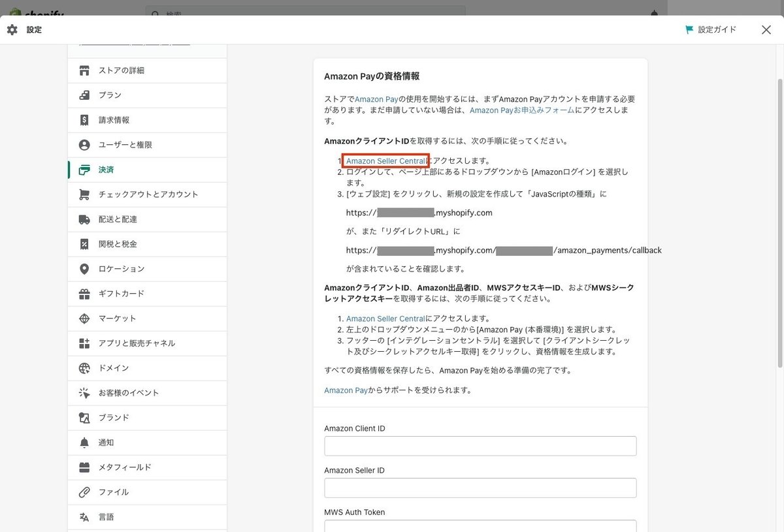784x532 pixels.
Task: Open 配送と配達 settings
Action: [147, 219]
